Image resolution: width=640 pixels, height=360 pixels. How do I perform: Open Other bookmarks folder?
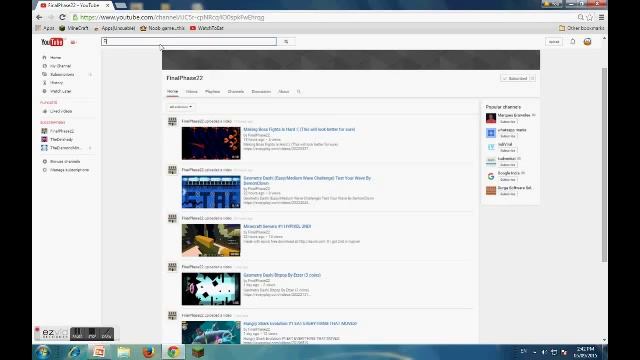click(581, 28)
